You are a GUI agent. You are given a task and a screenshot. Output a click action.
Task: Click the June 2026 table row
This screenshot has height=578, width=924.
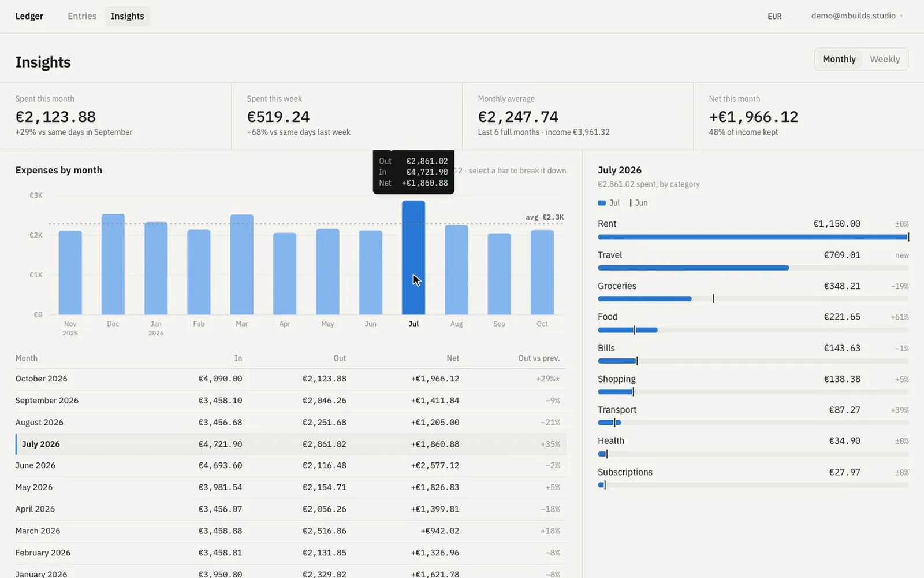pyautogui.click(x=290, y=466)
